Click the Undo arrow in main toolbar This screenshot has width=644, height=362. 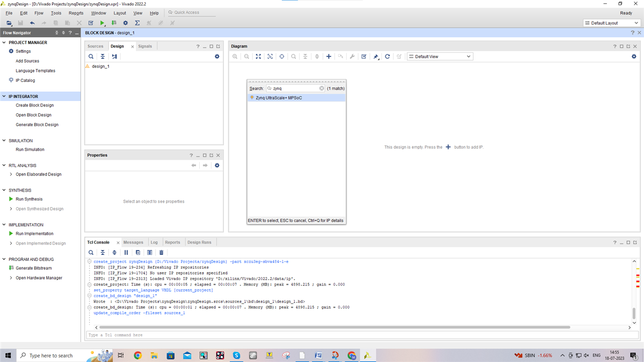pyautogui.click(x=32, y=23)
